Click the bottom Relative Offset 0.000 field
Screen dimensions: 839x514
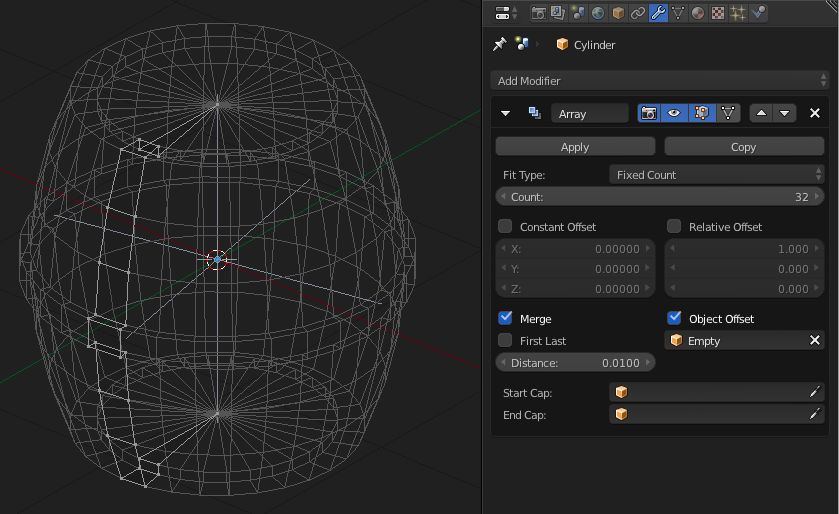click(744, 289)
